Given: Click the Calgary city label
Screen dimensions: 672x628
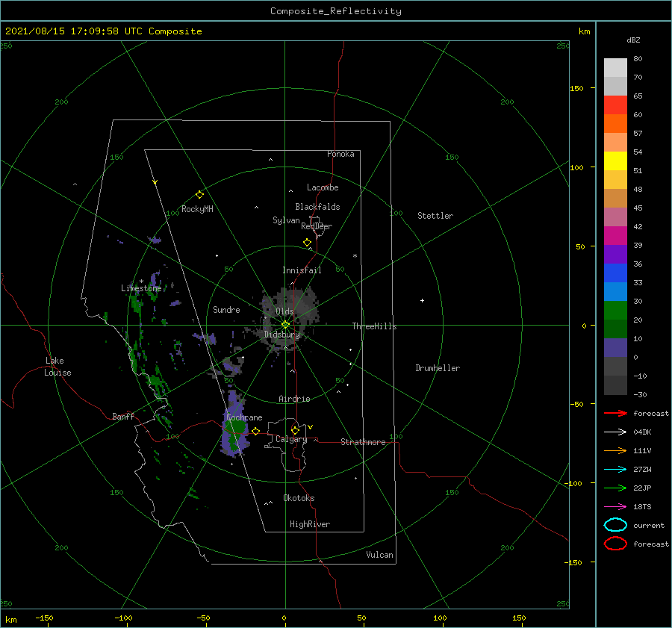Looking at the screenshot, I should [x=291, y=439].
